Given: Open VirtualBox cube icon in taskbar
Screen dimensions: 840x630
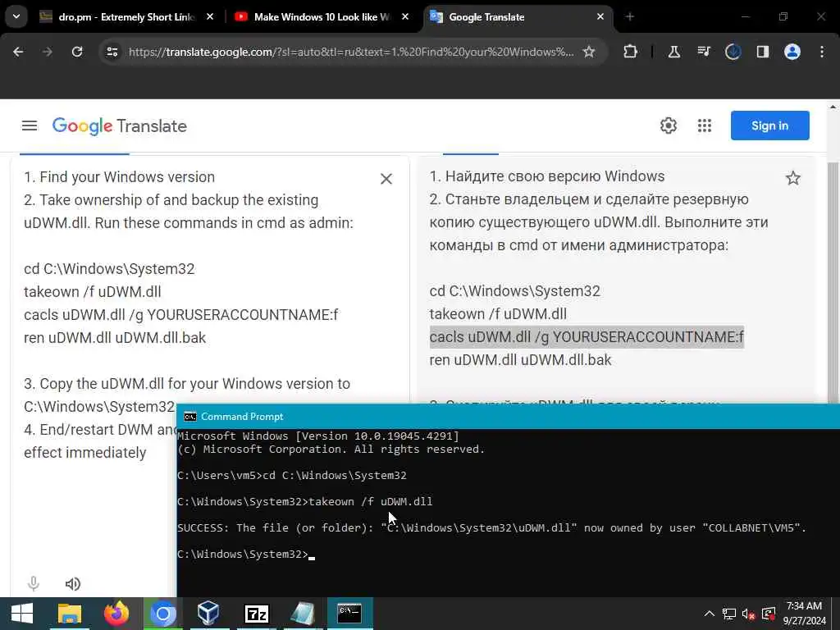Looking at the screenshot, I should [208, 614].
